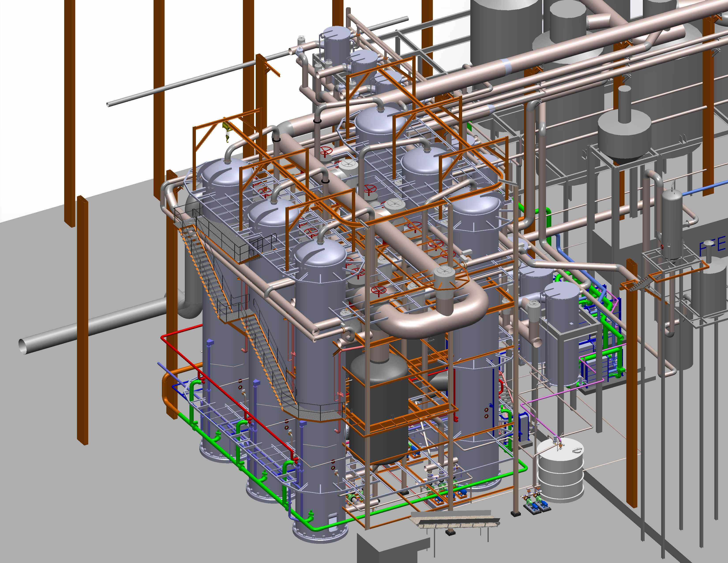Select the red pipe loop near column bases
This screenshot has width=728, height=563.
click(230, 394)
